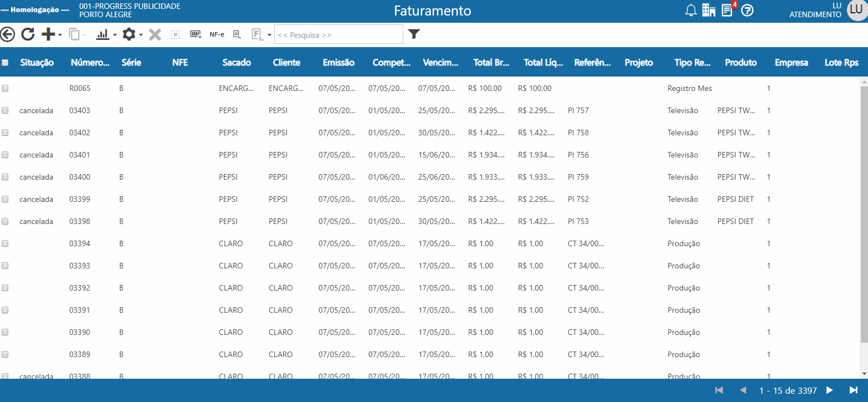Expand the dropdown arrow beside the gear icon
Image resolution: width=868 pixels, height=402 pixels.
[141, 35]
